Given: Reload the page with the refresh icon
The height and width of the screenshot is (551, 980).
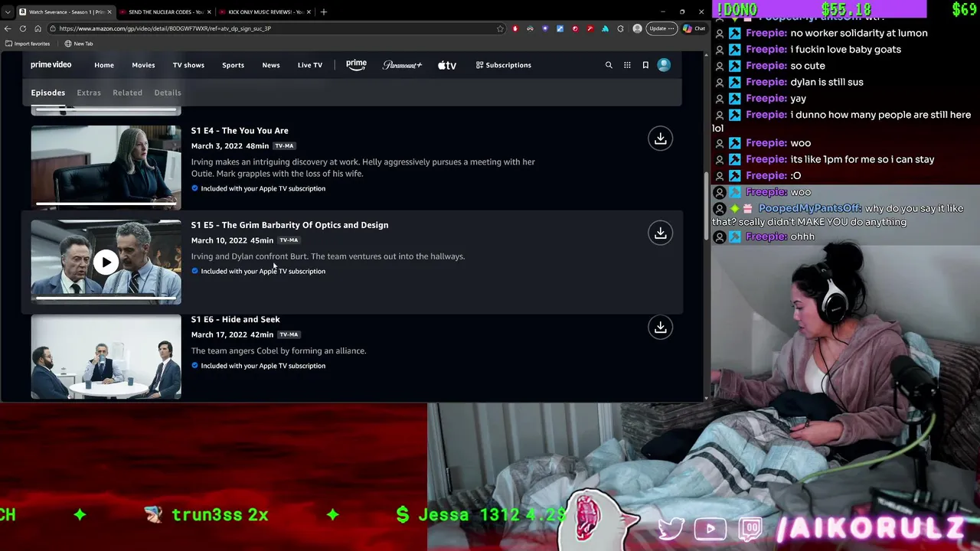Looking at the screenshot, I should point(22,28).
